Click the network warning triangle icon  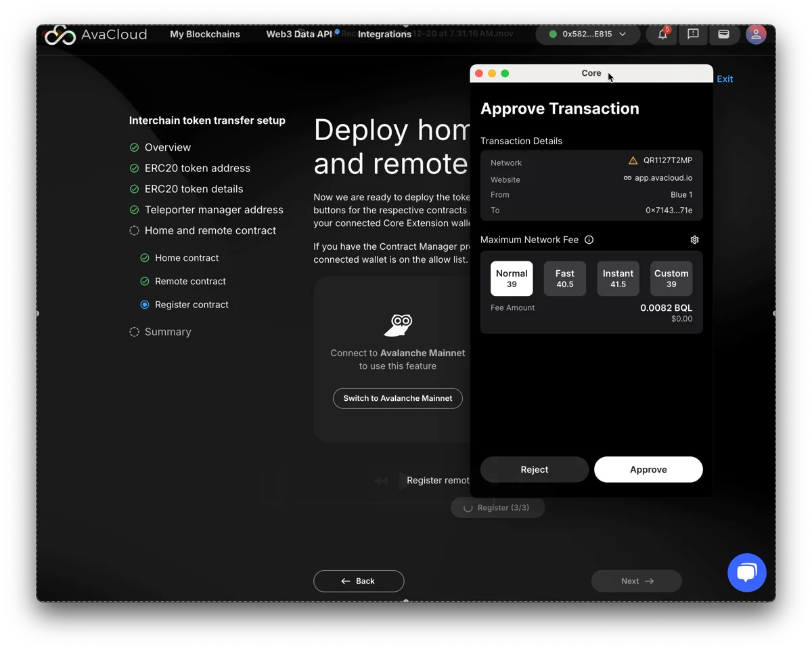coord(633,160)
